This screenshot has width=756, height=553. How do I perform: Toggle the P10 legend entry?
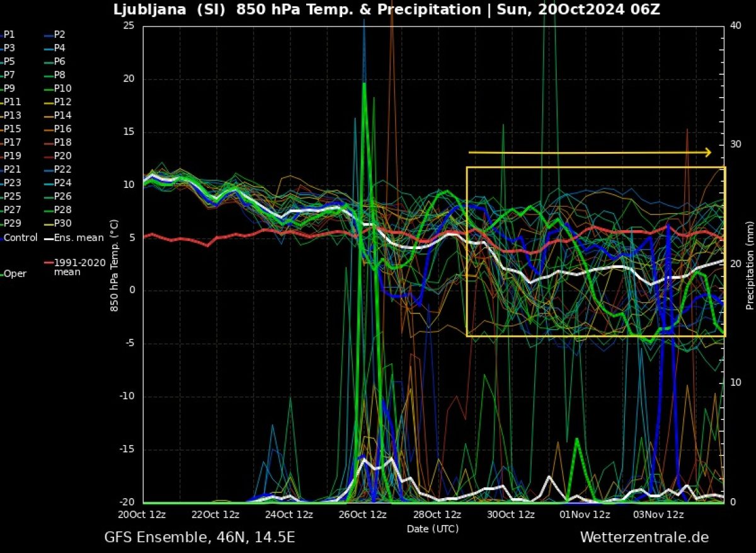[x=62, y=88]
